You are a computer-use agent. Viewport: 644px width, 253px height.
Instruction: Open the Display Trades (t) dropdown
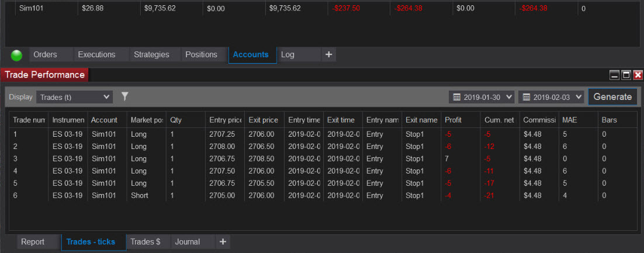(74, 98)
